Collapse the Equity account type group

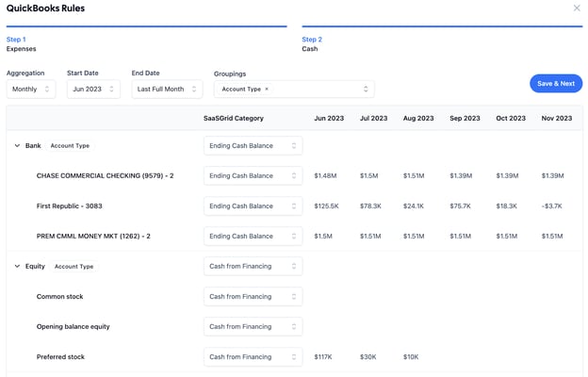click(17, 266)
